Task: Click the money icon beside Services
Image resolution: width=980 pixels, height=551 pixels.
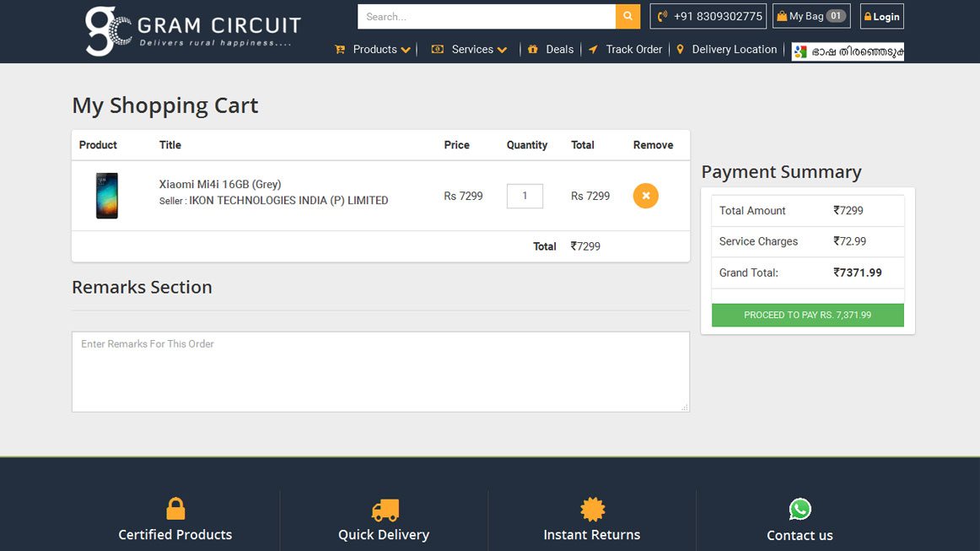Action: click(438, 50)
